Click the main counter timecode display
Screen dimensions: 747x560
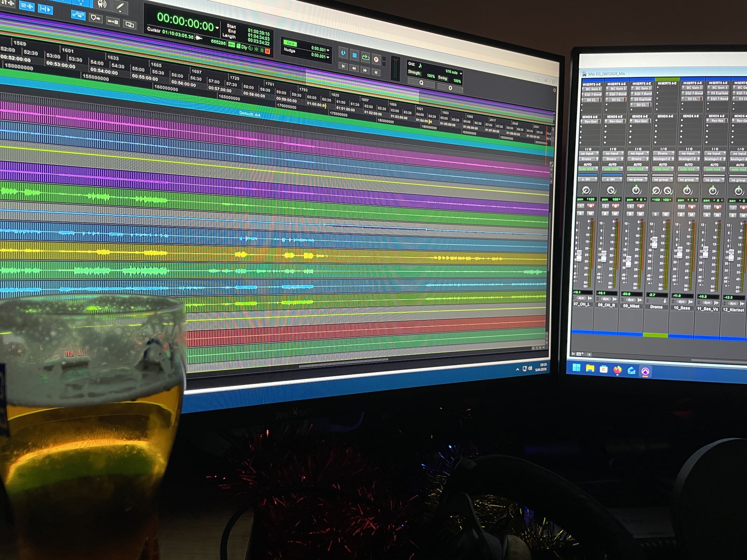(186, 22)
